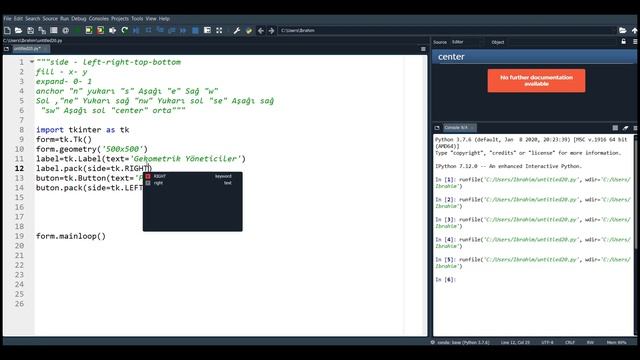Click the interrupt kernel square icon in the console
Image resolution: width=640 pixels, height=360 pixels.
[615, 128]
